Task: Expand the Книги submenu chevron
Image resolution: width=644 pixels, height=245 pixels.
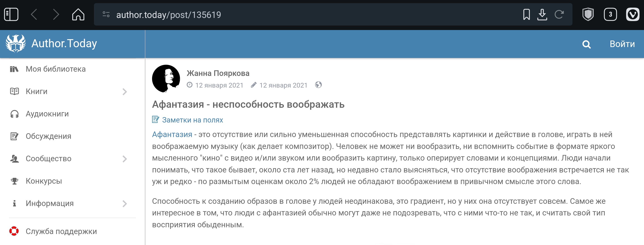Action: pos(125,92)
